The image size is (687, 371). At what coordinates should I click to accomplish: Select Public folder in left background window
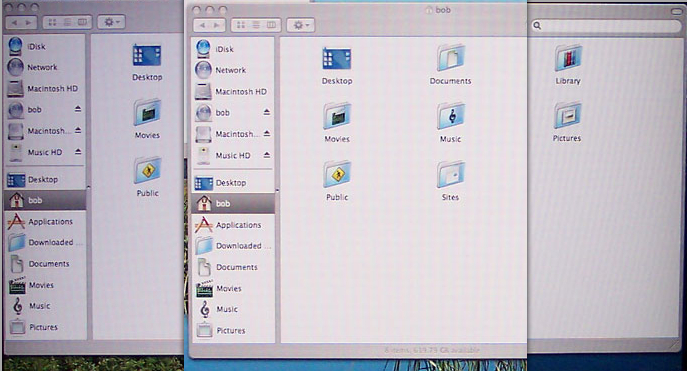point(147,170)
